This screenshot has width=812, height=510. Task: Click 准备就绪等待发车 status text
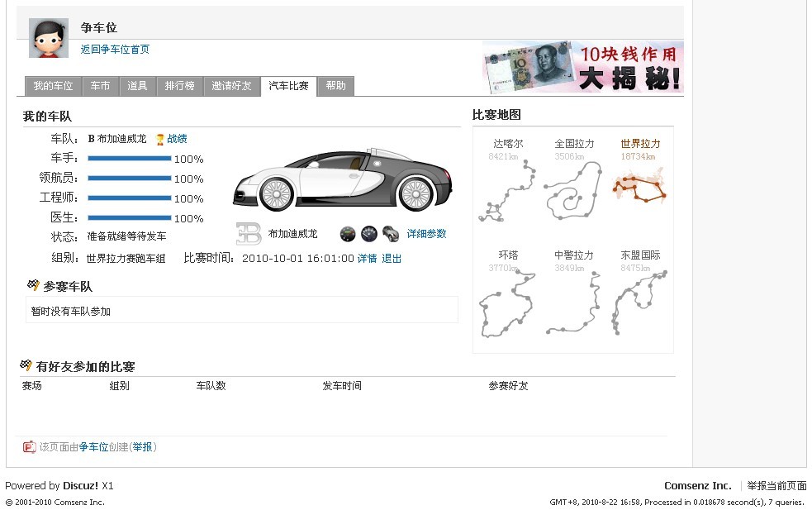click(x=127, y=236)
